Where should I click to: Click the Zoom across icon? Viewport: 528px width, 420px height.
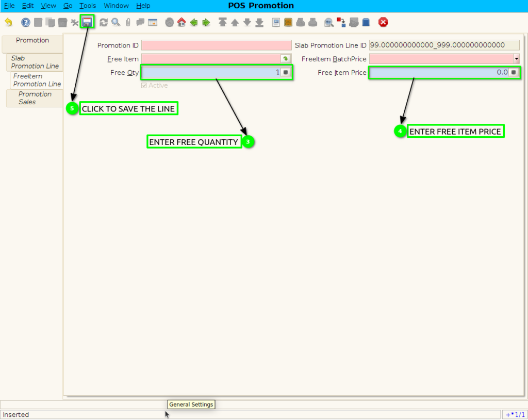tap(329, 23)
